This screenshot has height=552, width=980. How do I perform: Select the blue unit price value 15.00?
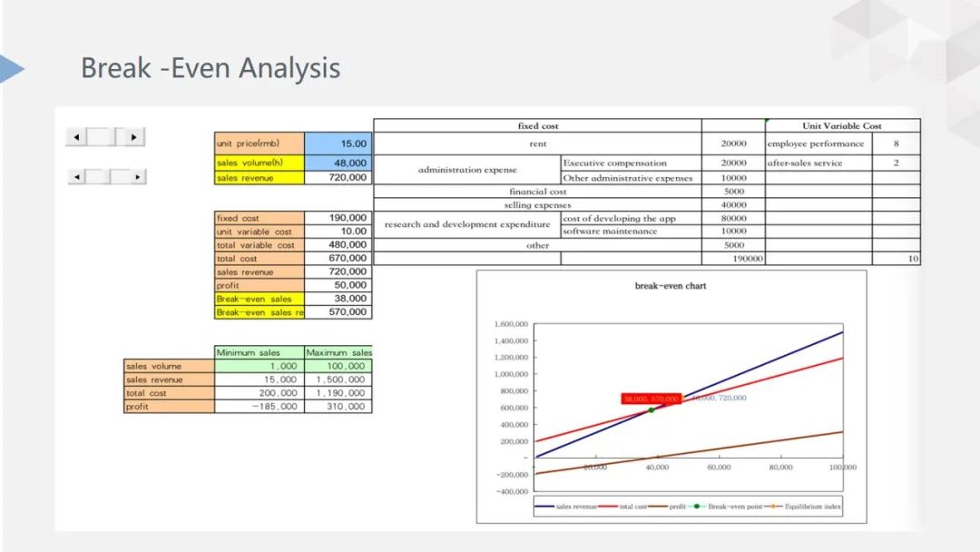click(x=338, y=143)
